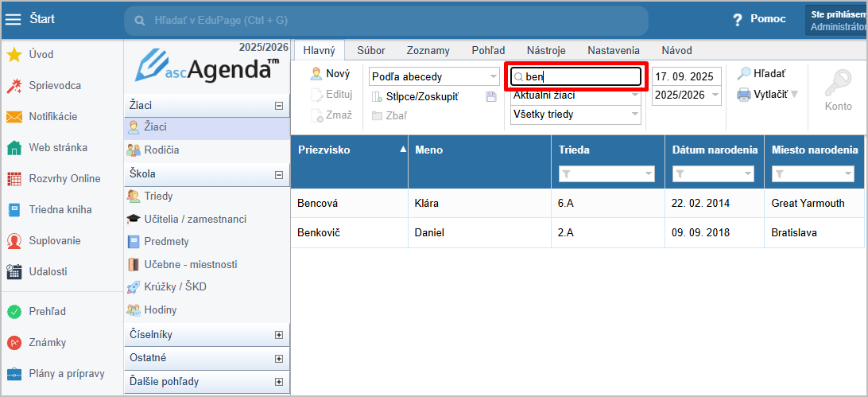This screenshot has width=868, height=397.
Task: Sort by the Priezvisko column header
Action: (349, 162)
